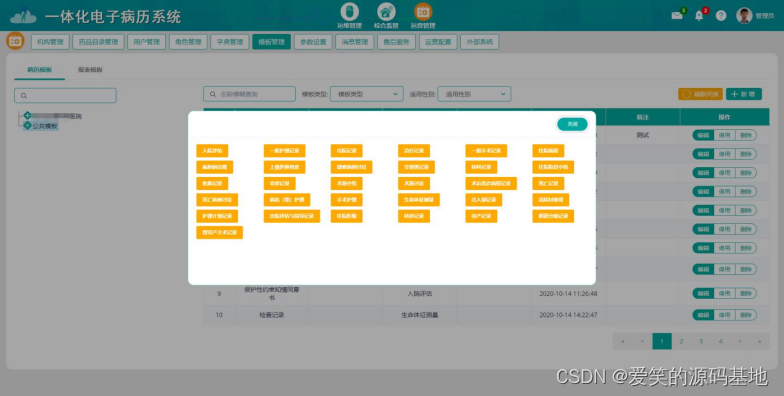Open the mail envelope notifications

click(x=676, y=16)
